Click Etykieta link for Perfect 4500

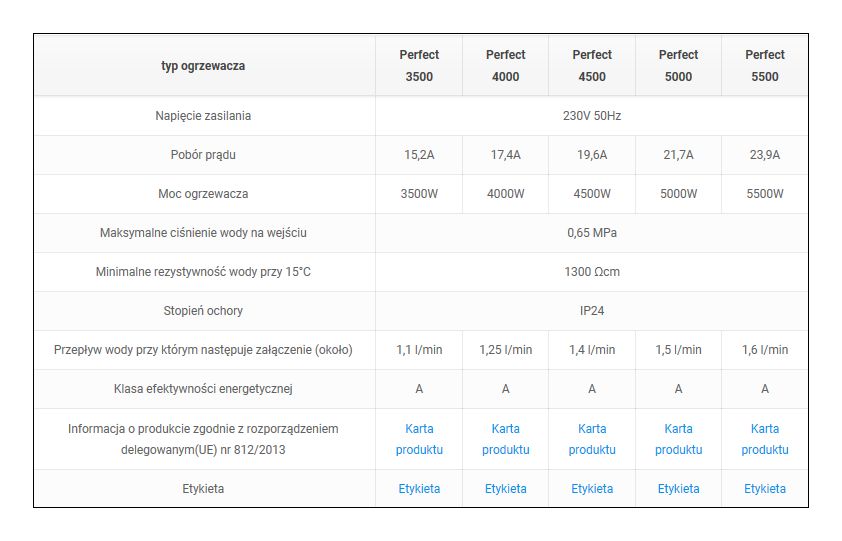[592, 489]
